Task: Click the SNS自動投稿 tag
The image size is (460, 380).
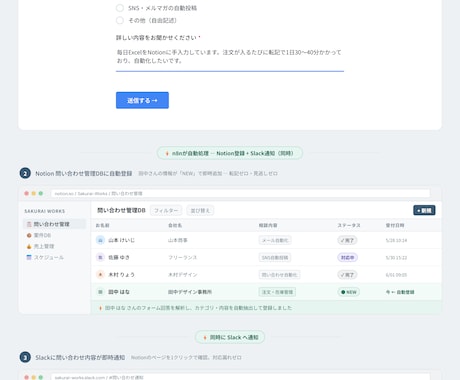Action: (x=275, y=258)
